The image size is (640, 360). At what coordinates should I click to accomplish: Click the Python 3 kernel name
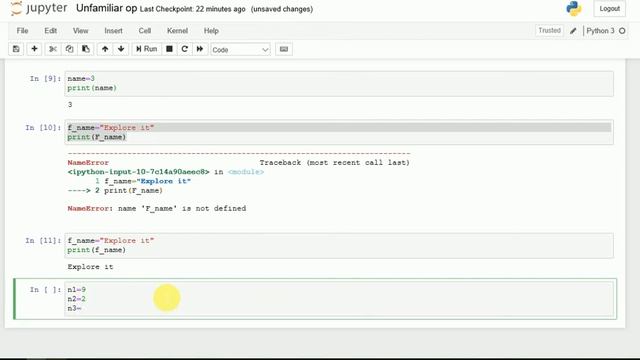tap(600, 31)
